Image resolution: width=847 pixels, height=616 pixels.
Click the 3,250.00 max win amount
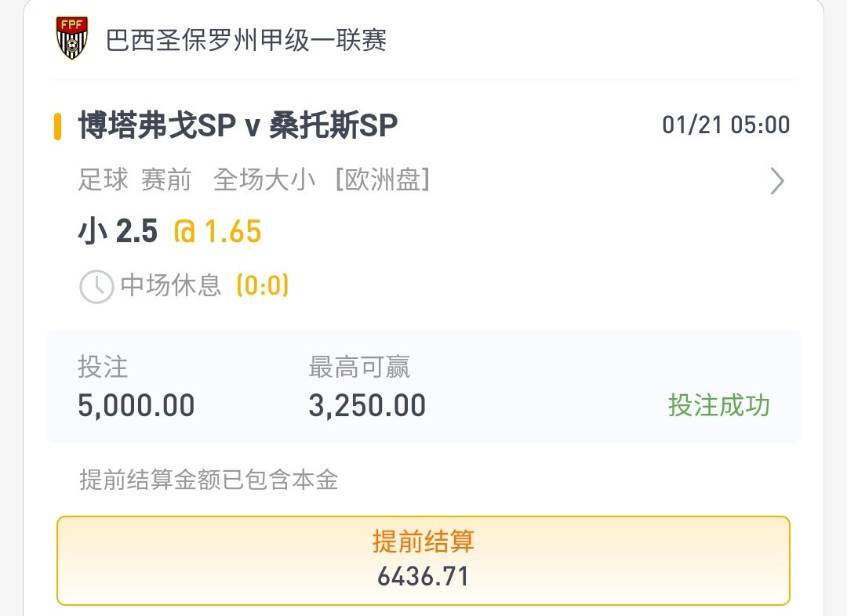[x=367, y=406]
